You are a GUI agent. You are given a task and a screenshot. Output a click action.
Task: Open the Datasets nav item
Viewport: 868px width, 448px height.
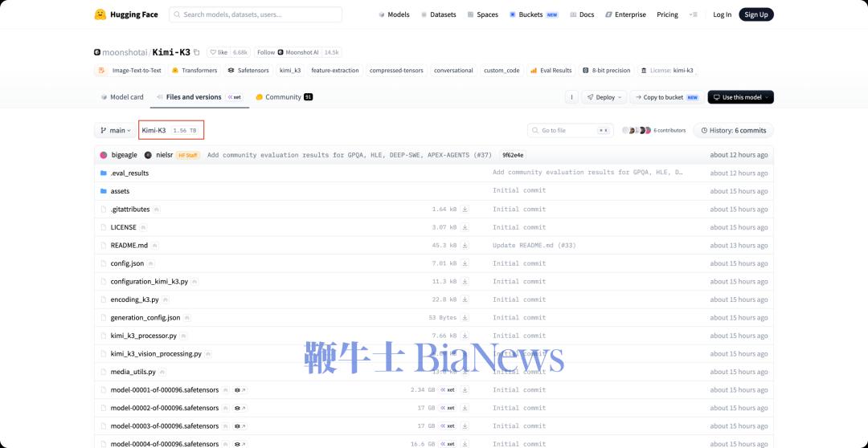pyautogui.click(x=439, y=14)
